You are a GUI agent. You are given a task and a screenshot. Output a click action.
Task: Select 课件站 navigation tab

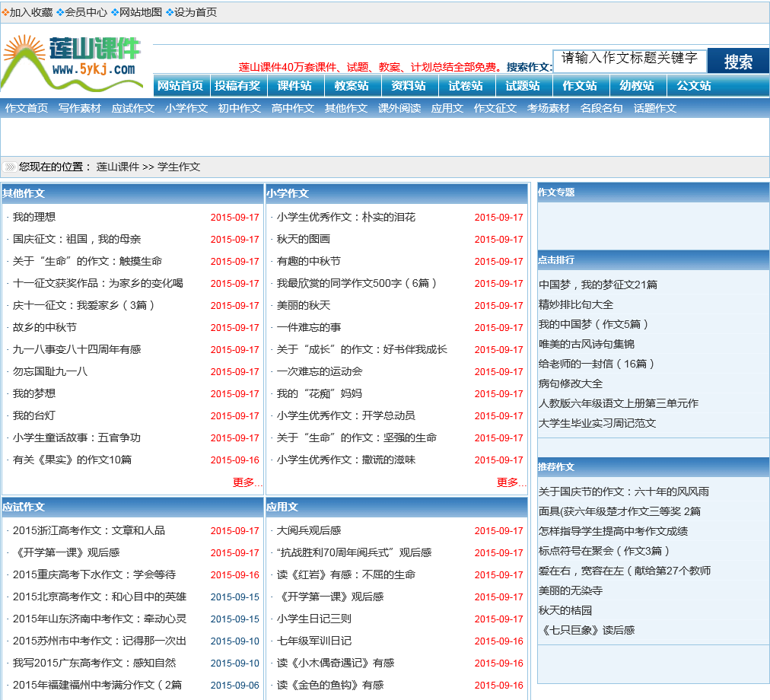[x=294, y=86]
